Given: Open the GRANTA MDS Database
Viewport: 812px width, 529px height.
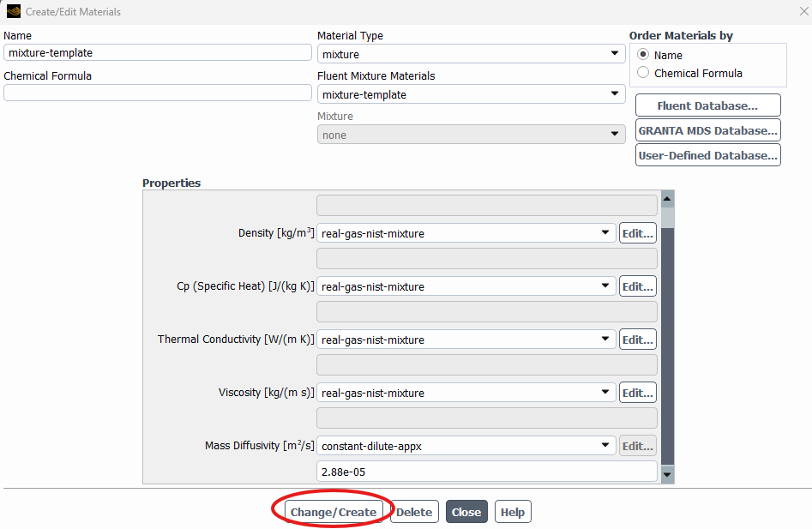Looking at the screenshot, I should pos(708,130).
